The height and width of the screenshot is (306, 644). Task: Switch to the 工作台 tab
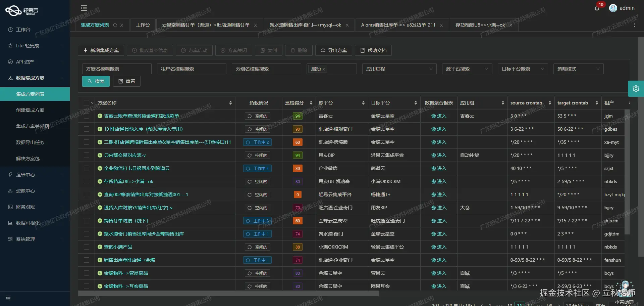[x=143, y=25]
